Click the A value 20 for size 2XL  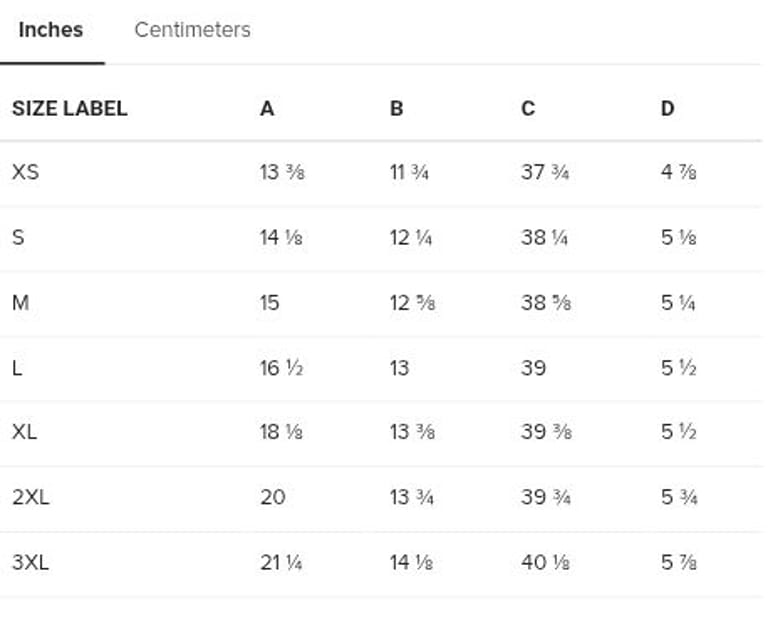tap(273, 497)
